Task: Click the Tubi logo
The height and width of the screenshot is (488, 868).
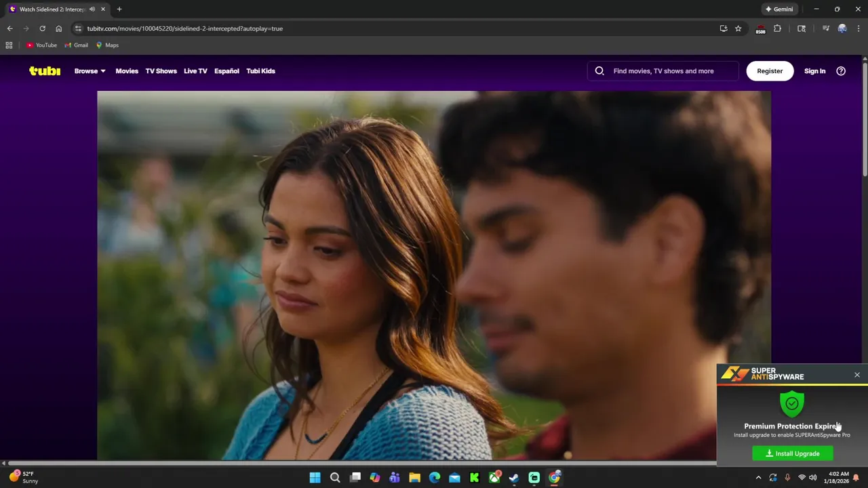Action: [x=45, y=71]
